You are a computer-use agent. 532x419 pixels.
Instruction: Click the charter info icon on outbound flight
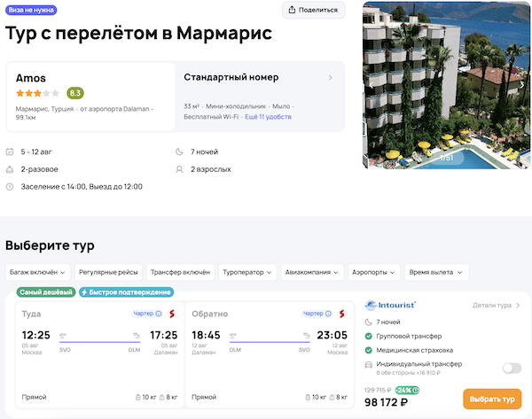(159, 314)
